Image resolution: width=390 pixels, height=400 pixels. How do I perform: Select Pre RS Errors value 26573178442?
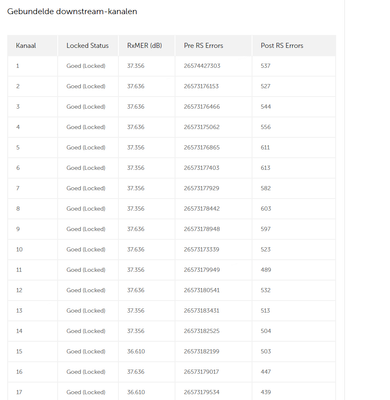[x=202, y=209]
